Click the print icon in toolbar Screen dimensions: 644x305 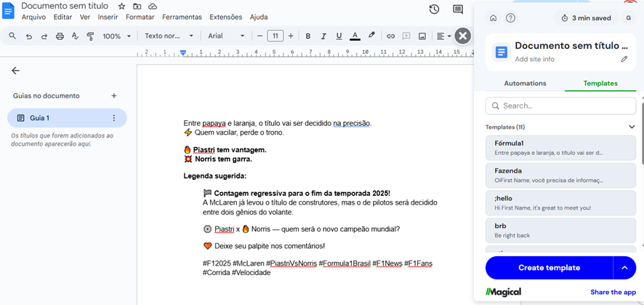60,36
